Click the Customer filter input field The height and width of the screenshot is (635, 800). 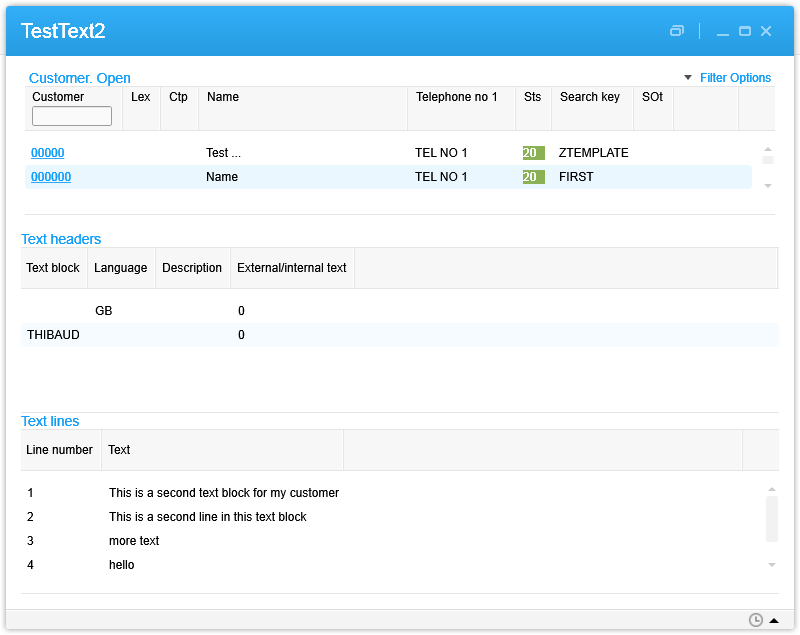point(72,116)
